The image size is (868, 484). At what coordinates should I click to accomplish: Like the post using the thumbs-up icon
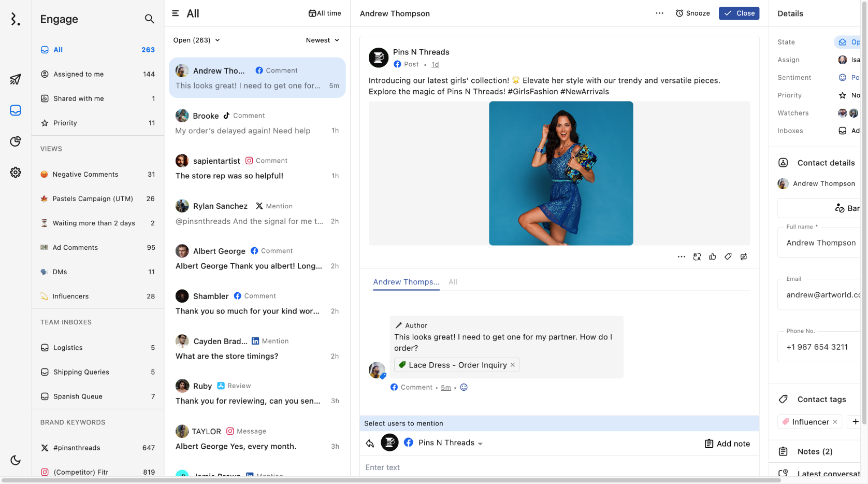(713, 257)
